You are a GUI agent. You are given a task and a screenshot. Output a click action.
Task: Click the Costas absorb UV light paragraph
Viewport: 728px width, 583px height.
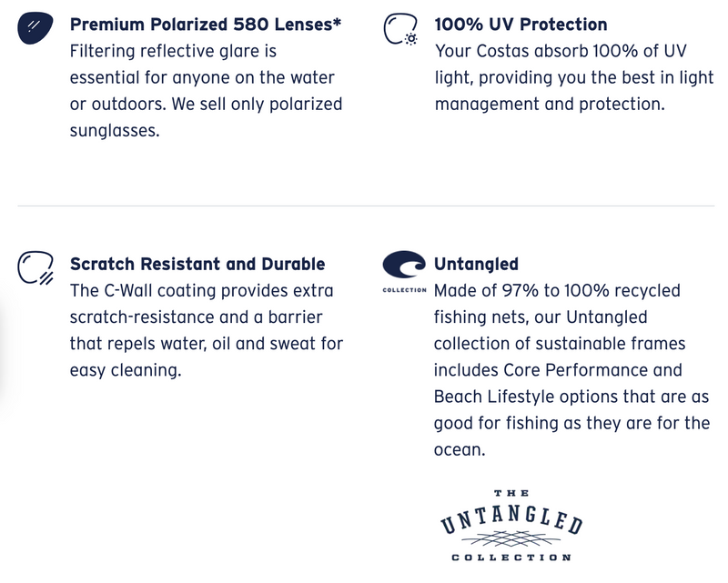[574, 77]
